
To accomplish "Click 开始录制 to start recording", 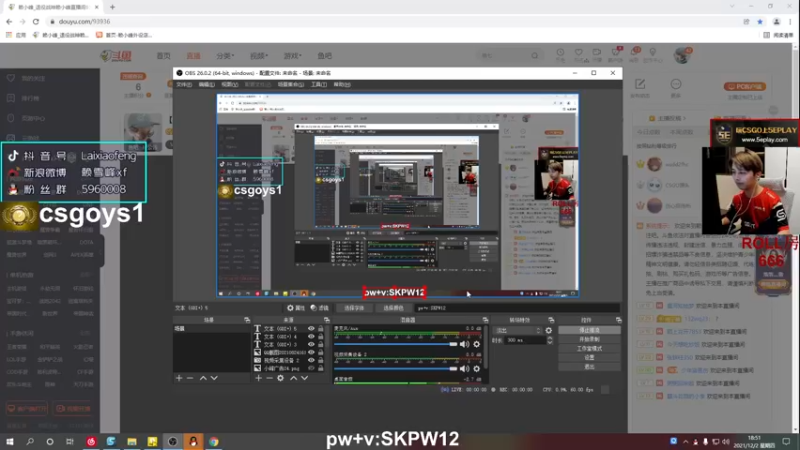I will (589, 339).
